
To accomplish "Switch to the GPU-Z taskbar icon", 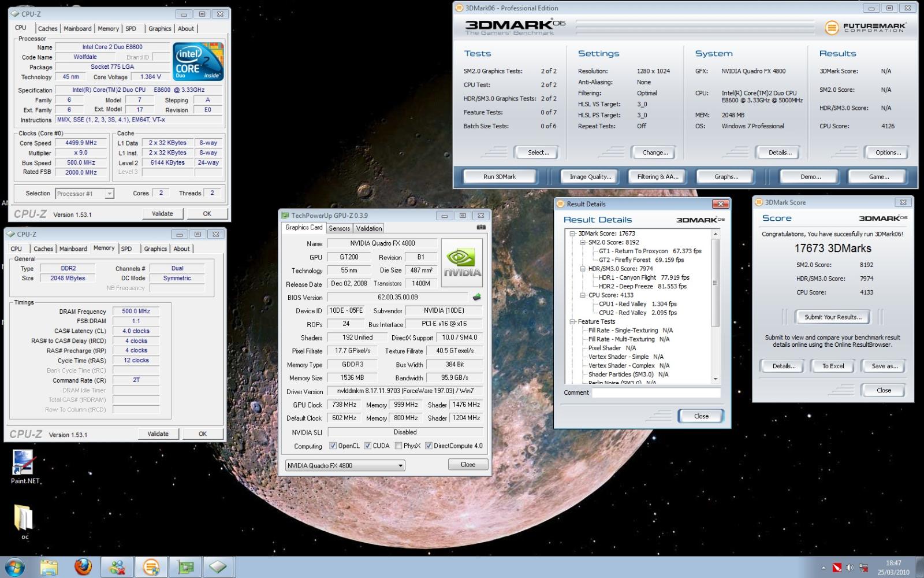I will coord(185,567).
